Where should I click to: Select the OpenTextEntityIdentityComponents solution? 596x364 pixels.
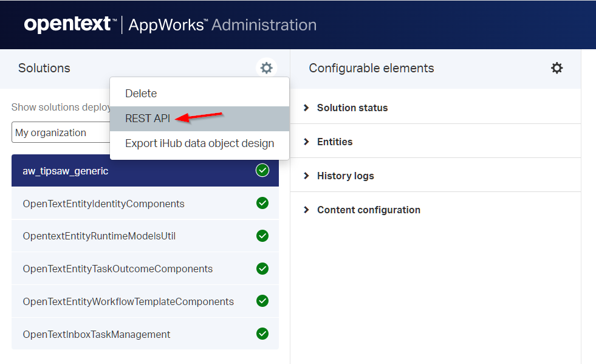[145, 204]
